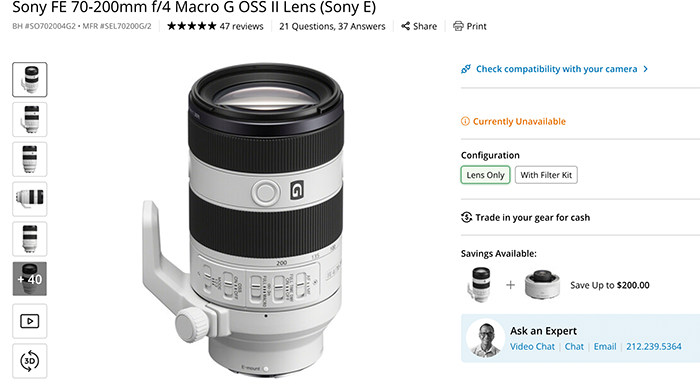This screenshot has width=700, height=385.
Task: Select the With Filter Kit configuration
Action: [546, 175]
